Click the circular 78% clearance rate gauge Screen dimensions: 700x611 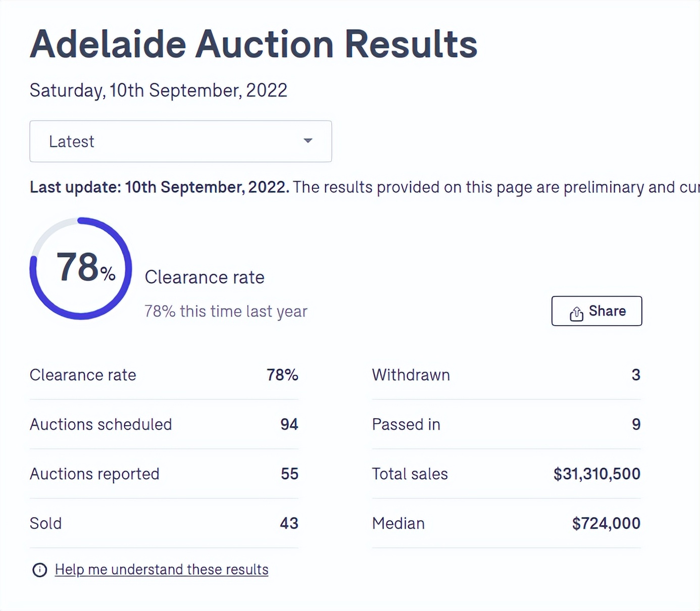81,268
